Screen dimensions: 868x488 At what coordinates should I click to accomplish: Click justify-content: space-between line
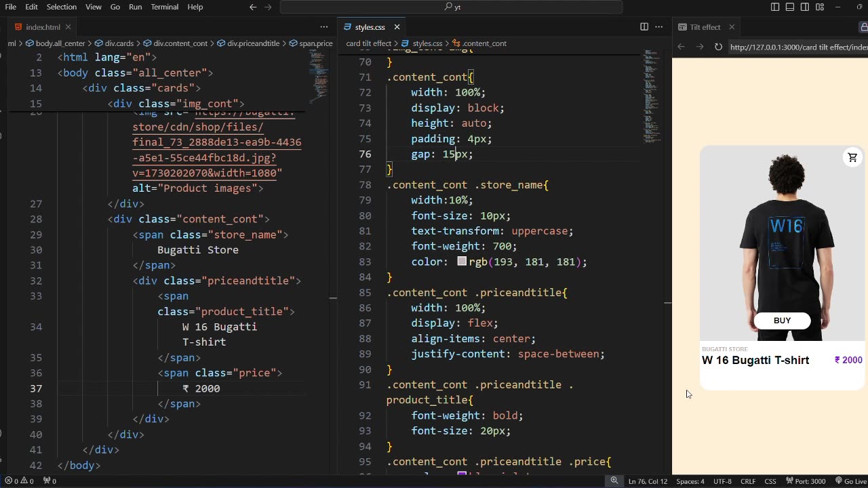coord(508,354)
